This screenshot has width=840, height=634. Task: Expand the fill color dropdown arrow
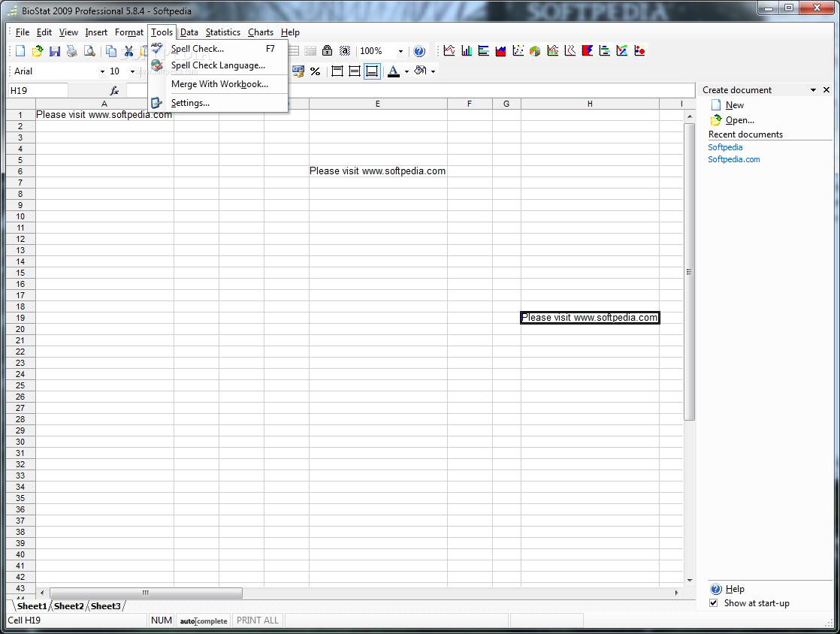(433, 72)
